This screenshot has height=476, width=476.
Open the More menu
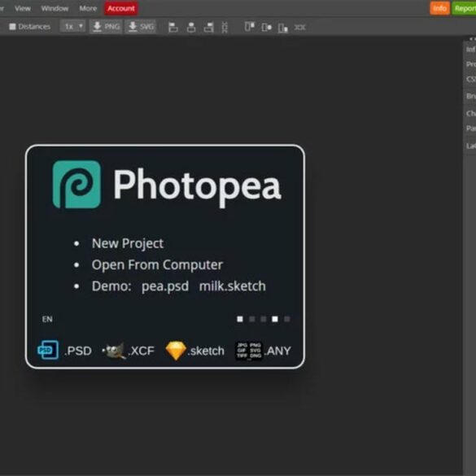pyautogui.click(x=88, y=8)
